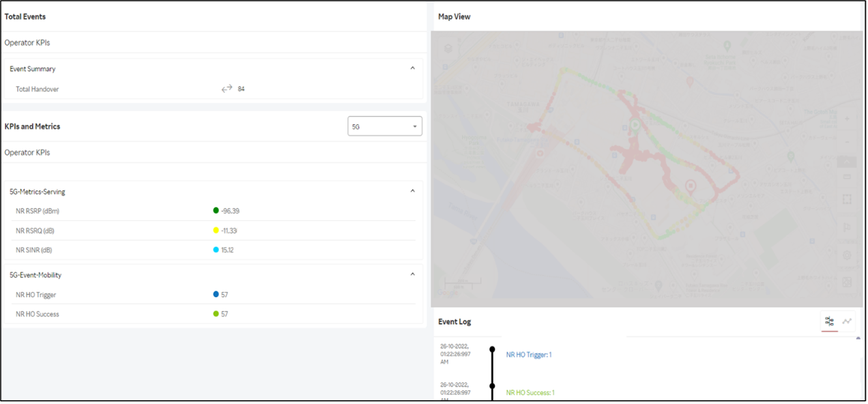868x404 pixels.
Task: Zoom out on the map view
Action: [846, 141]
